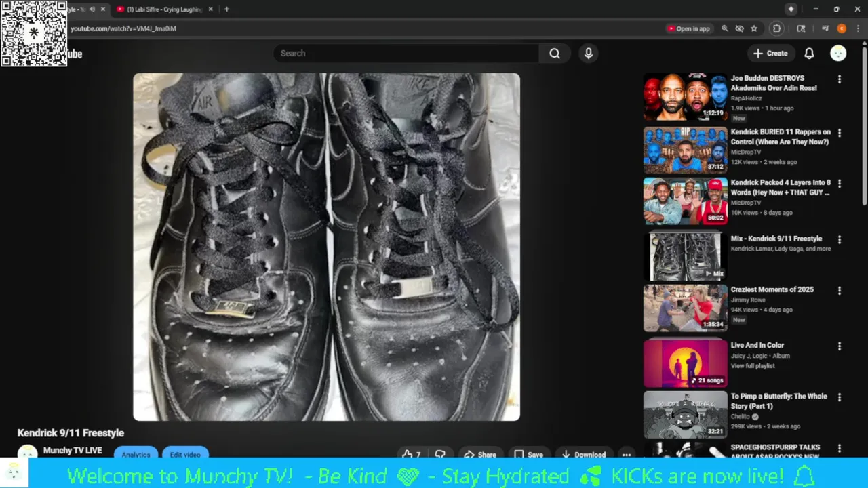Open the Chrome profile avatar 'C'
The image size is (868, 488).
pyautogui.click(x=842, y=28)
